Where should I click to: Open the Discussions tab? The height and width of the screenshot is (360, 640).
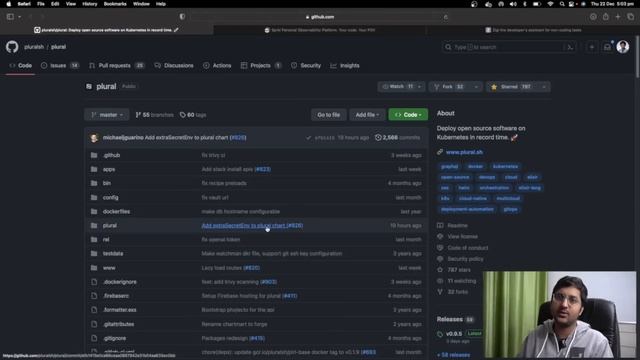click(174, 65)
